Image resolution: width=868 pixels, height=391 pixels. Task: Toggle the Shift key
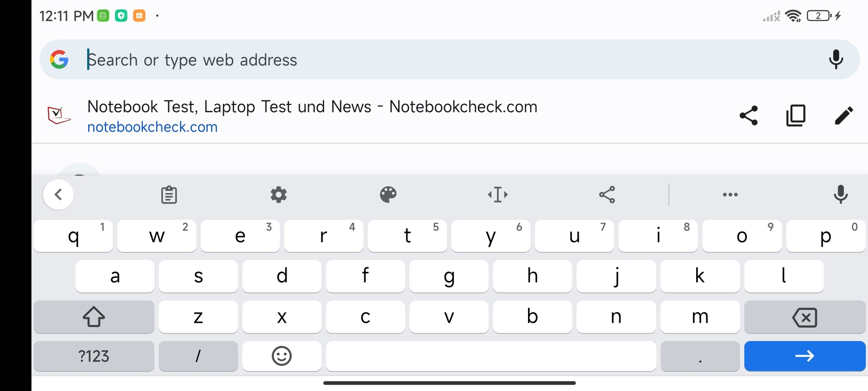pos(94,317)
